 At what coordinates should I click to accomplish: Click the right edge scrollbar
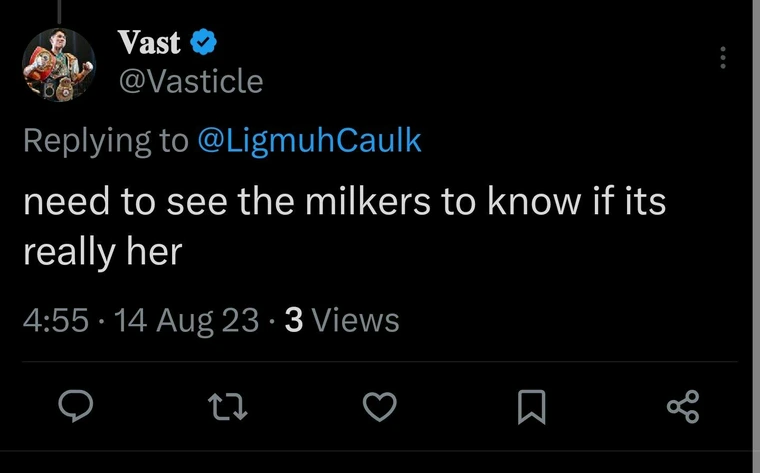pyautogui.click(x=756, y=236)
